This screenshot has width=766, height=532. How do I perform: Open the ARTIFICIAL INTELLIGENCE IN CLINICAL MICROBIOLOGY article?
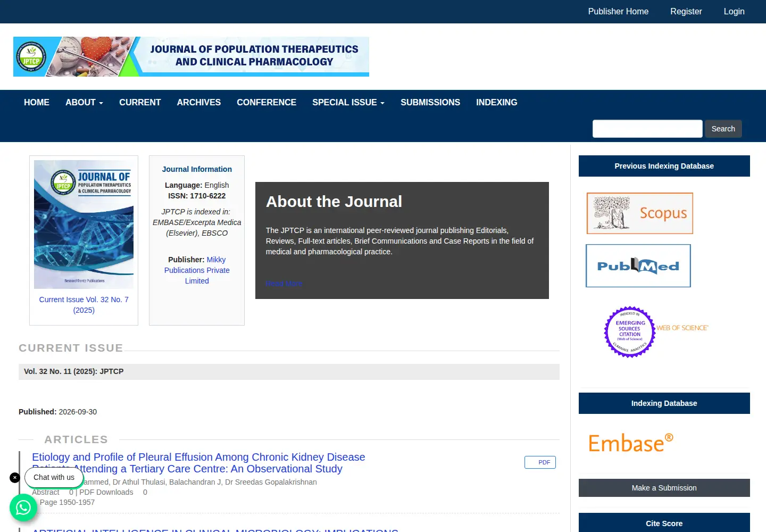pyautogui.click(x=215, y=530)
